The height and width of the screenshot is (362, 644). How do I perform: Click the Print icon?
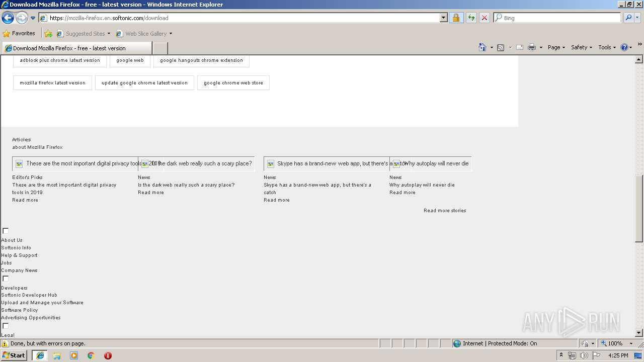(x=532, y=47)
